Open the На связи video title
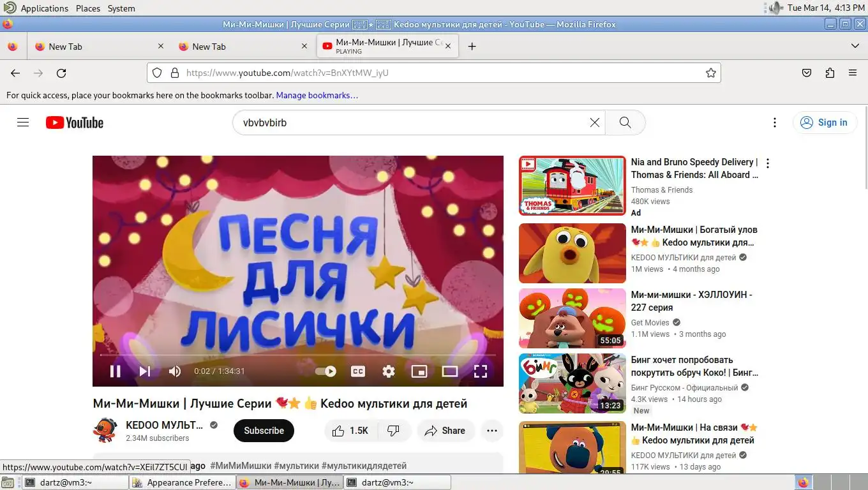This screenshot has width=868, height=490. tap(694, 434)
